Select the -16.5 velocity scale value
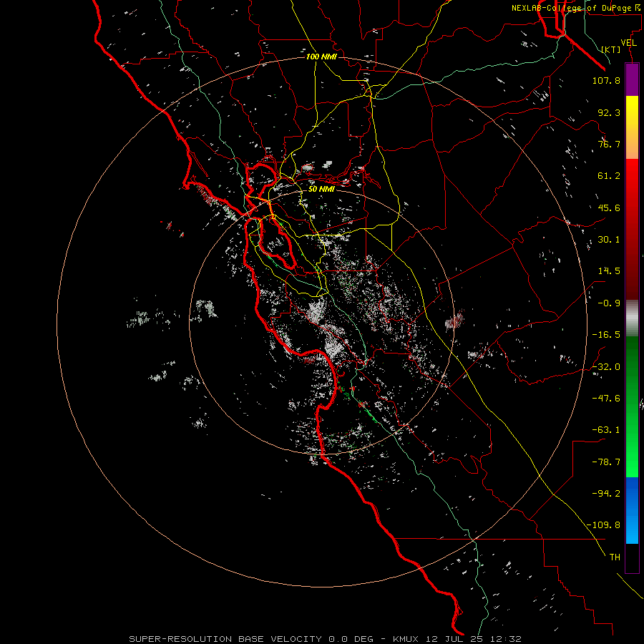The width and height of the screenshot is (644, 644). point(606,335)
